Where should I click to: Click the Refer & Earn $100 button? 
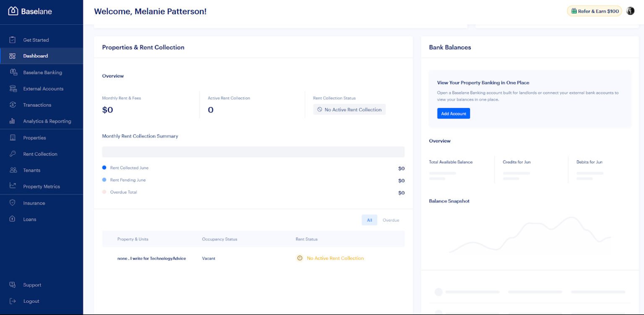pos(594,11)
